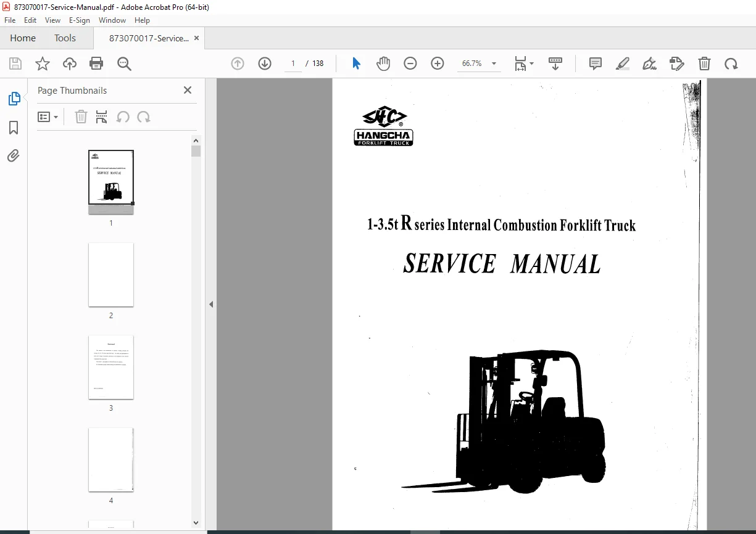Image resolution: width=756 pixels, height=534 pixels.
Task: Delete page with toolbar trash icon
Action: (x=704, y=64)
